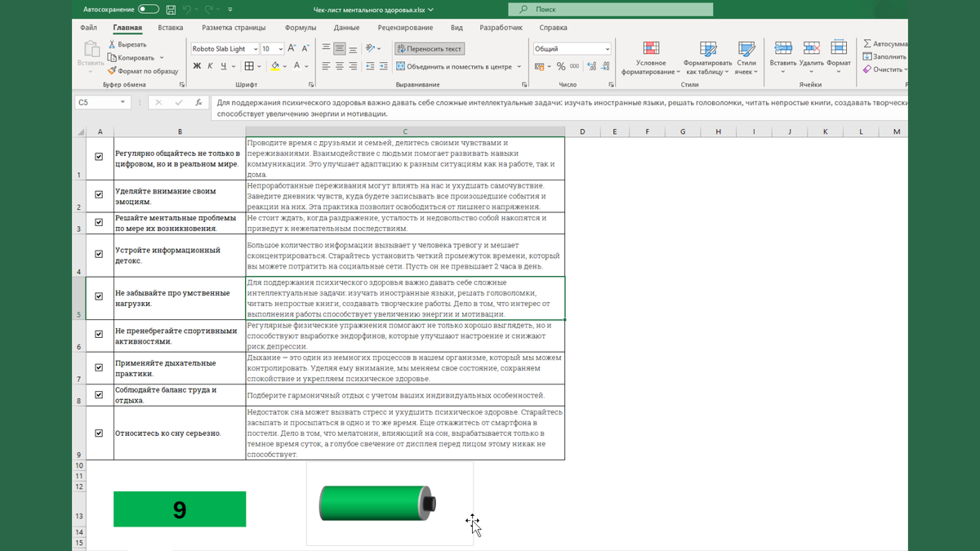
Task: Decrease font size with the smaller A icon
Action: pos(306,49)
